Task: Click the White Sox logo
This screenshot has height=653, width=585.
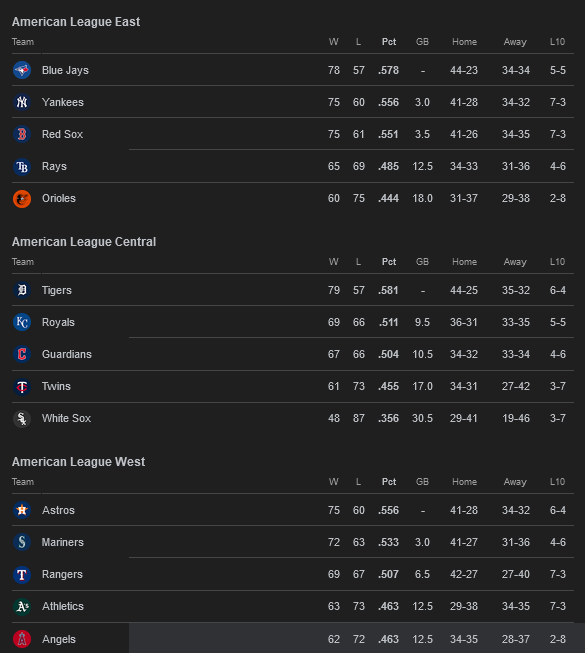Action: 22,419
